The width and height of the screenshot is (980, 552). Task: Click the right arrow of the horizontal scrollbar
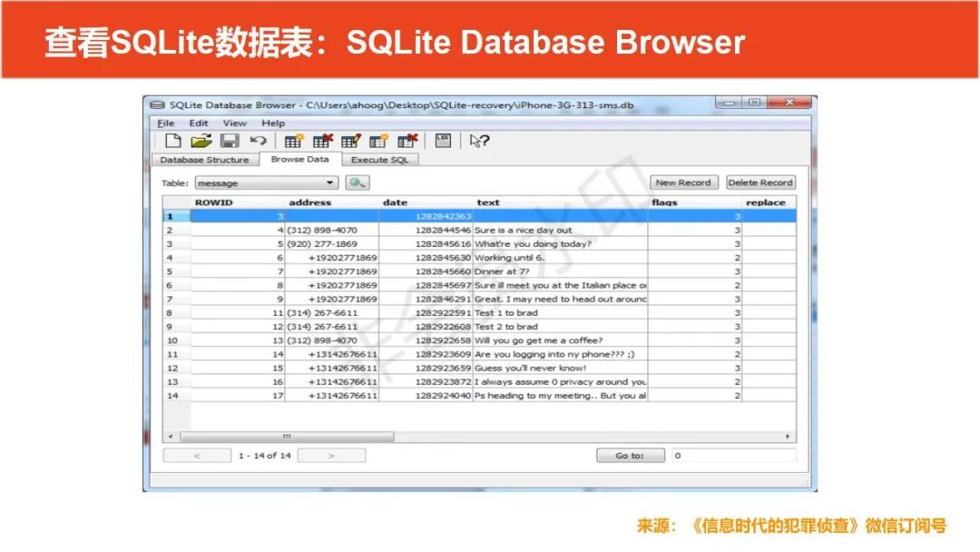point(788,437)
